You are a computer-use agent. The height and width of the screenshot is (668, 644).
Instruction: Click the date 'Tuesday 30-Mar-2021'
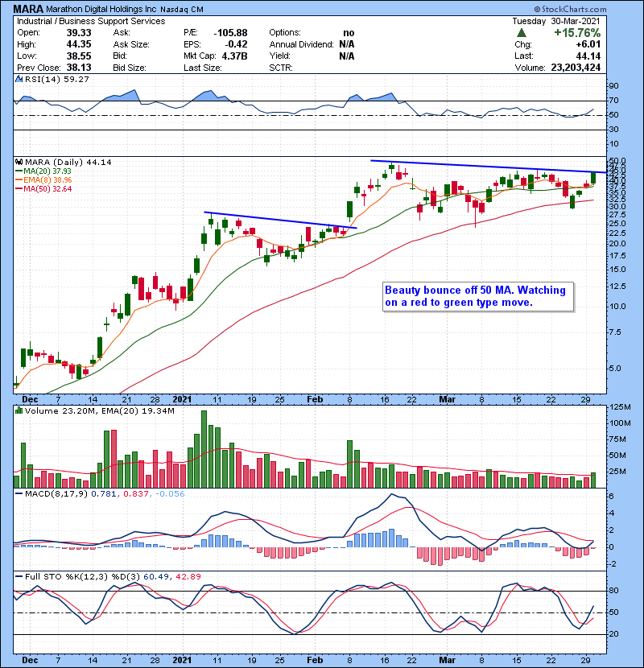[x=555, y=21]
